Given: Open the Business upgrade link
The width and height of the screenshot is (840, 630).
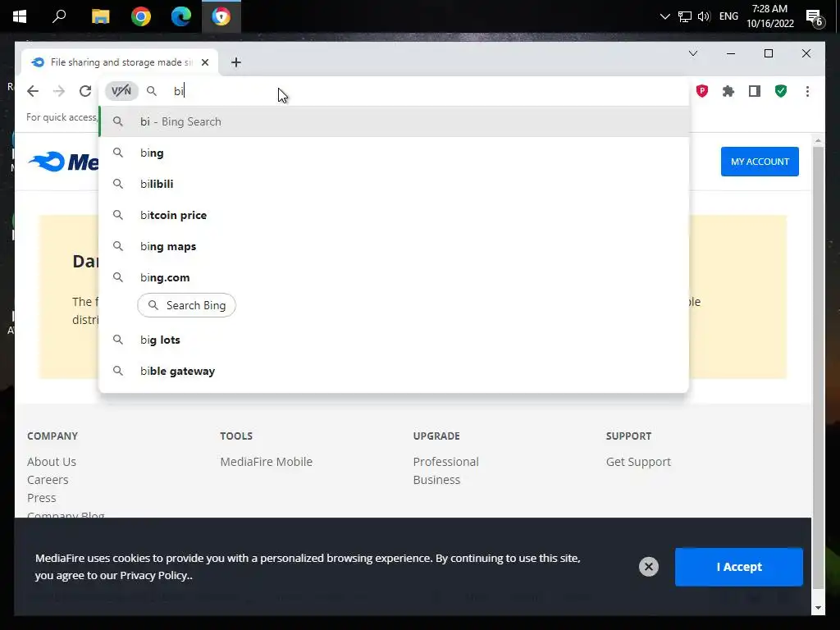Looking at the screenshot, I should click(x=436, y=480).
